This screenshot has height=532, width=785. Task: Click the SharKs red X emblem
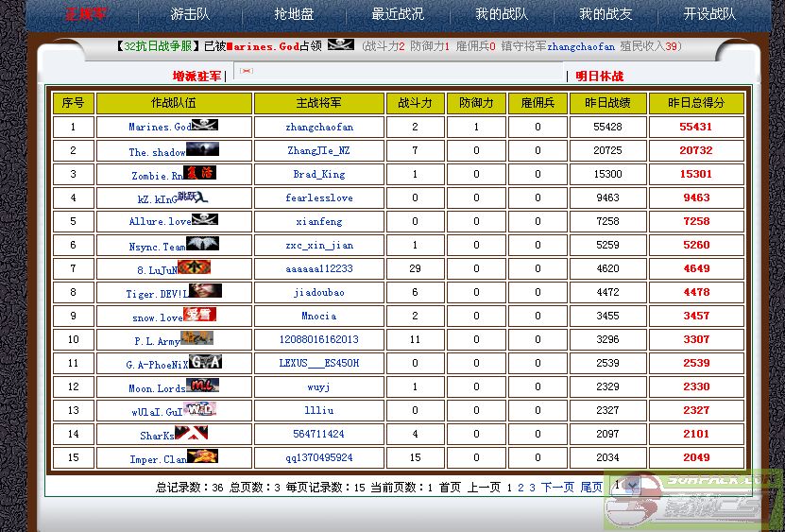click(192, 433)
